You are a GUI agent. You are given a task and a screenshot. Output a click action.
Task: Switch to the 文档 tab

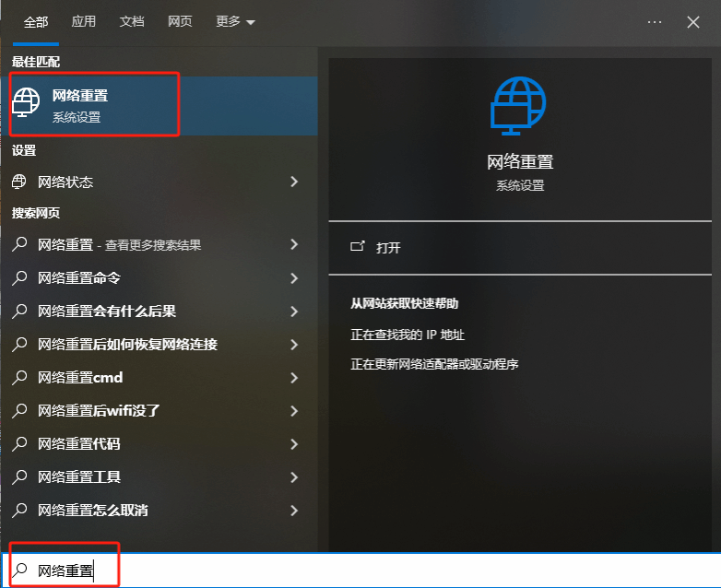132,21
